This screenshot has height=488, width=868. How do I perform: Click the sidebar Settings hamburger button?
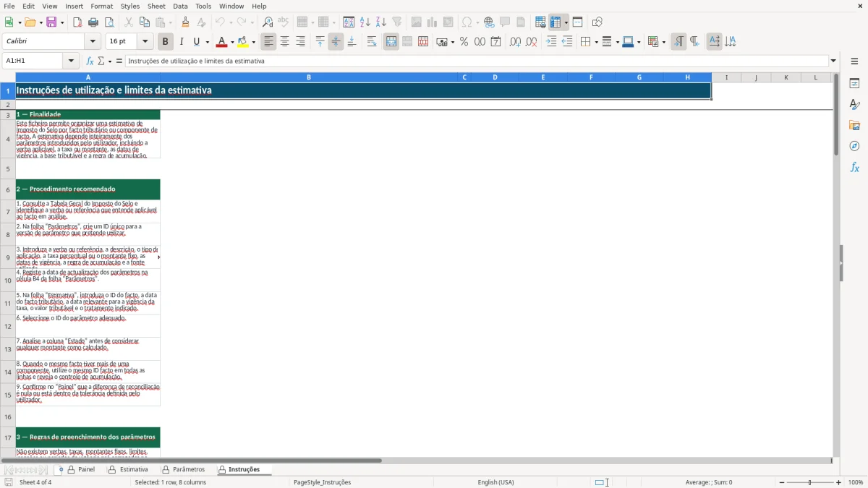854,61
